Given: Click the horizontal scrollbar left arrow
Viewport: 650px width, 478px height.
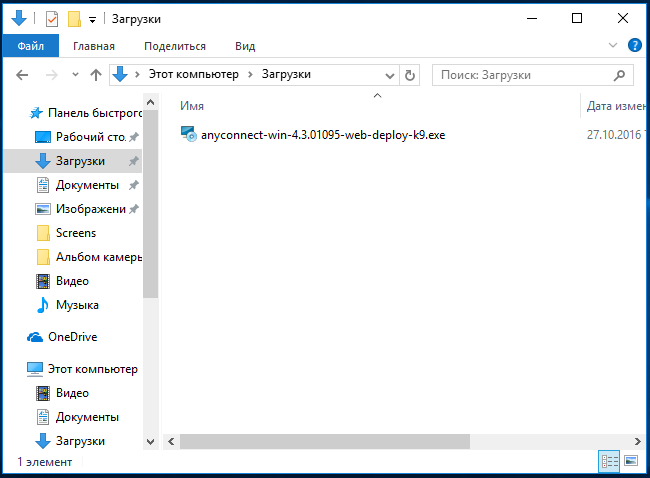Looking at the screenshot, I should click(171, 442).
